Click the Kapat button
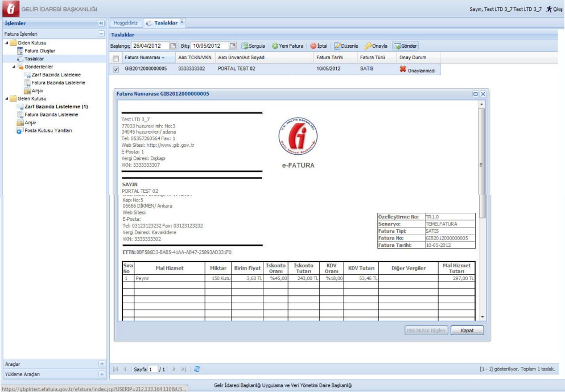The width and height of the screenshot is (565, 392). (x=467, y=331)
